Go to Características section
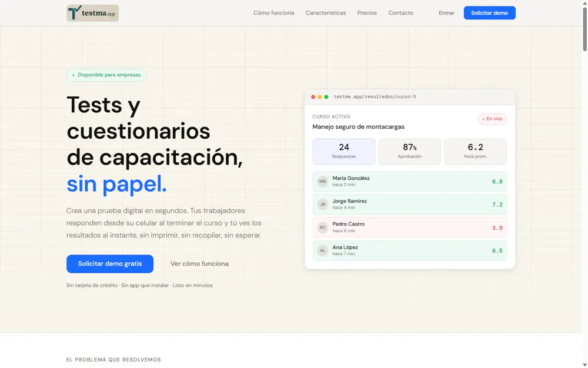The height and width of the screenshot is (368, 588). coord(326,13)
